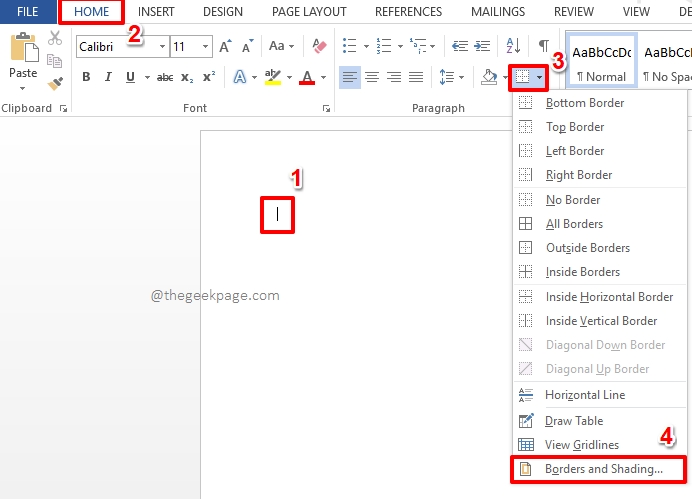Apply the Normal style thumbnail

(601, 60)
